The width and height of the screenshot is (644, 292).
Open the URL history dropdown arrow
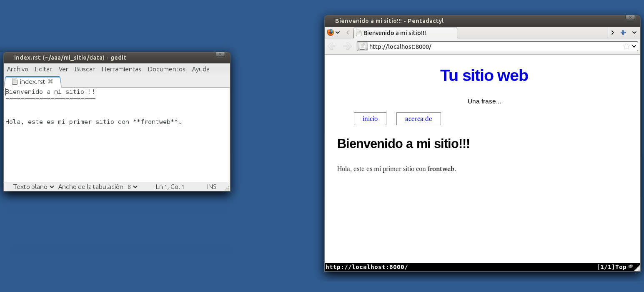[x=634, y=46]
